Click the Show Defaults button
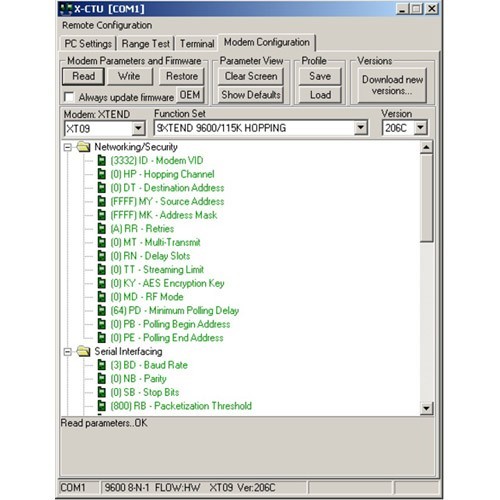 click(x=251, y=95)
